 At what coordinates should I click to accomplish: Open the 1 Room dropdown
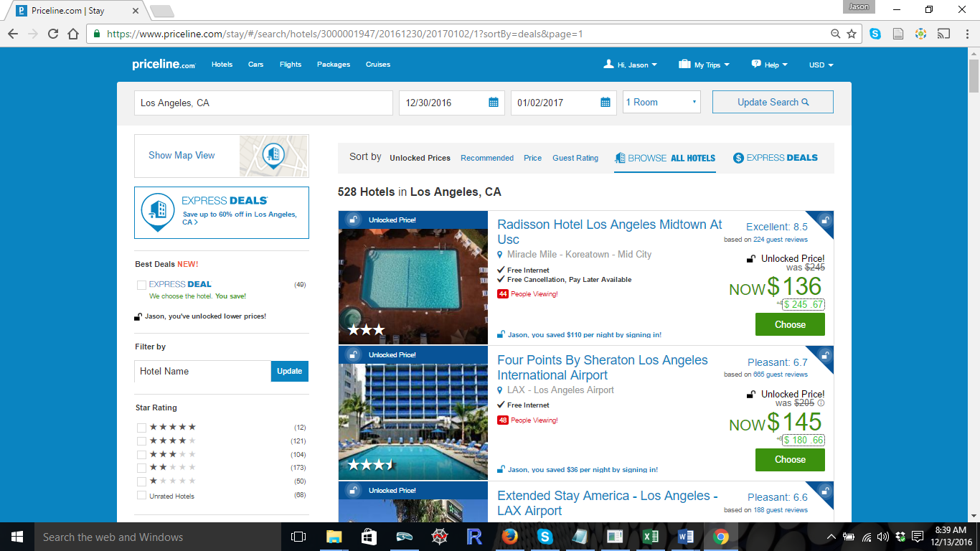click(x=661, y=103)
